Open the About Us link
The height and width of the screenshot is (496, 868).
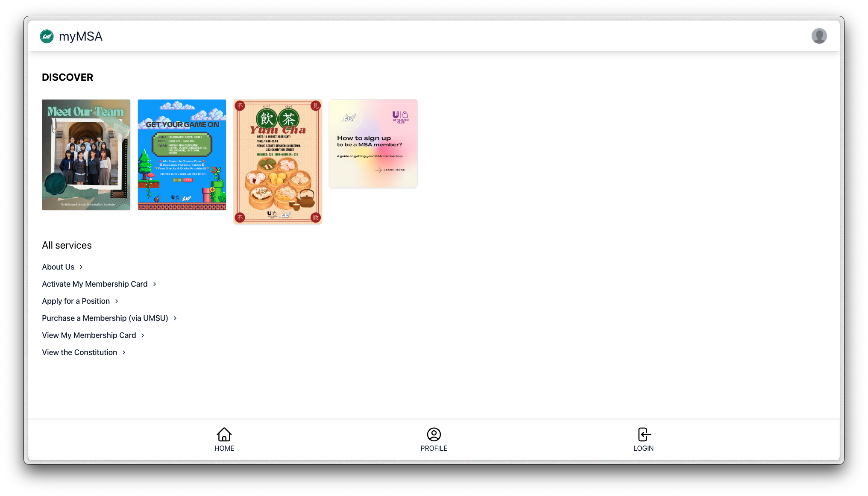pos(58,267)
